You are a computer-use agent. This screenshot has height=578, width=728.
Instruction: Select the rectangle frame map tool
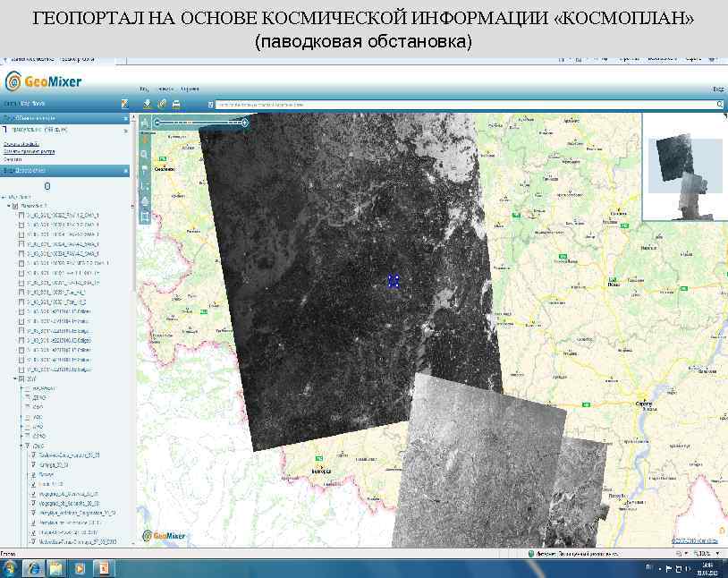coord(145,216)
